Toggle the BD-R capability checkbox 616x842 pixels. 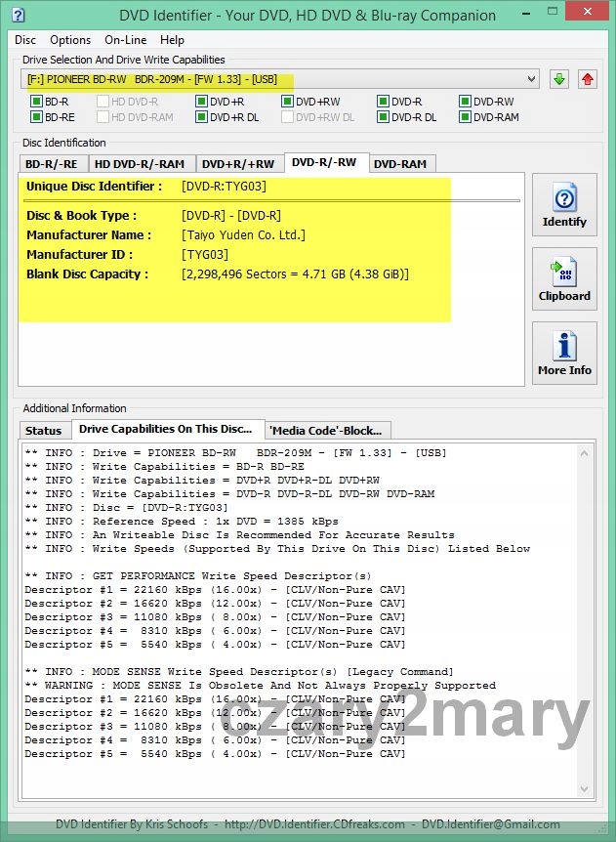[x=36, y=102]
